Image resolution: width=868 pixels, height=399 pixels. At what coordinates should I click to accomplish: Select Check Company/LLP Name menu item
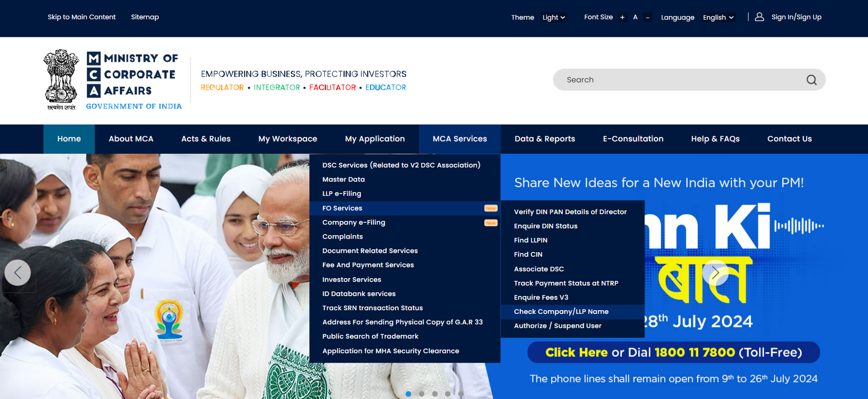561,312
